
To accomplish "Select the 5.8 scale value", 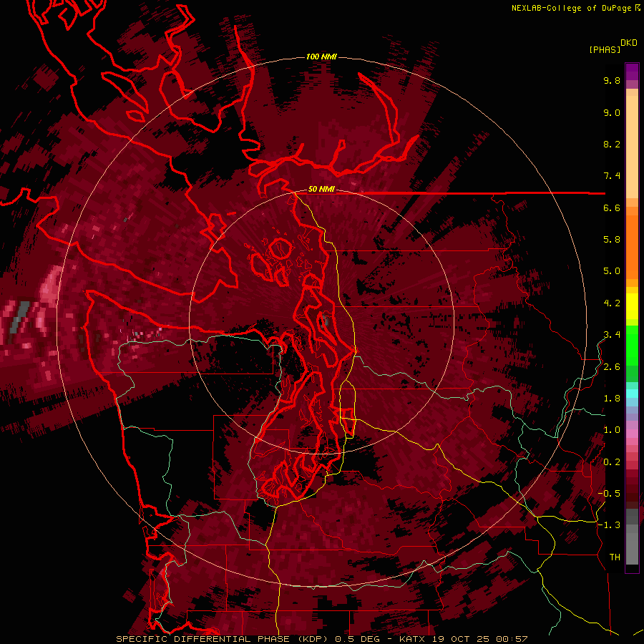I will coord(612,240).
